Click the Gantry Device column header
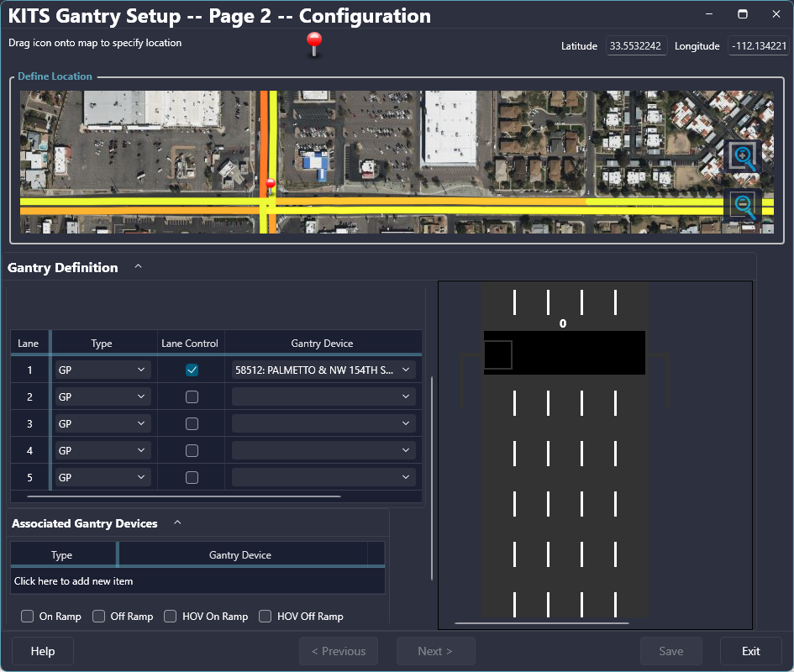 coord(322,343)
